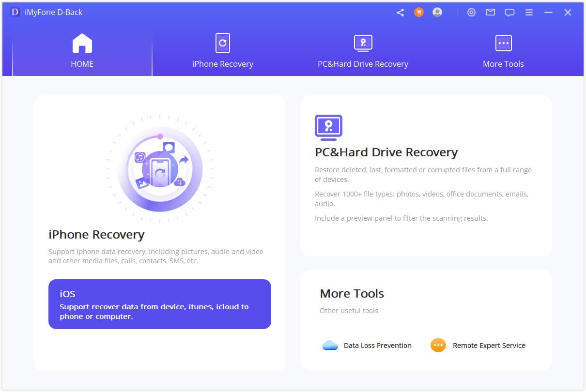Close the D-Back window

pyautogui.click(x=568, y=13)
